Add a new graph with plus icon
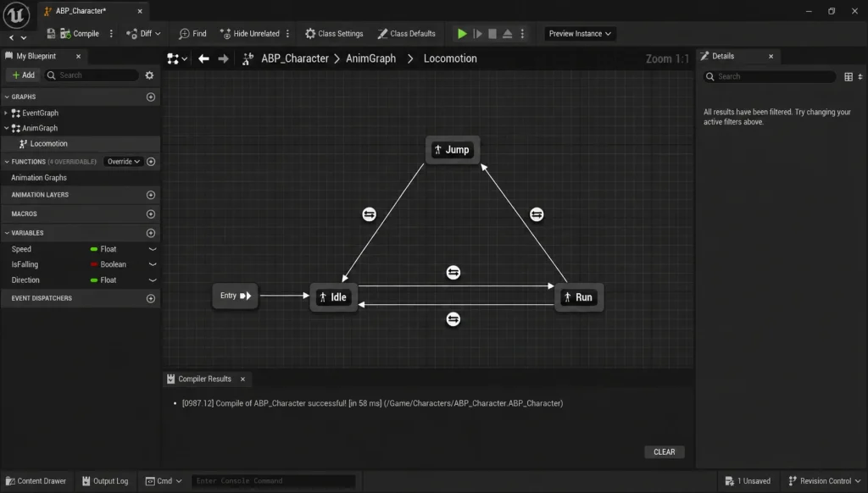The image size is (868, 493). tap(151, 97)
